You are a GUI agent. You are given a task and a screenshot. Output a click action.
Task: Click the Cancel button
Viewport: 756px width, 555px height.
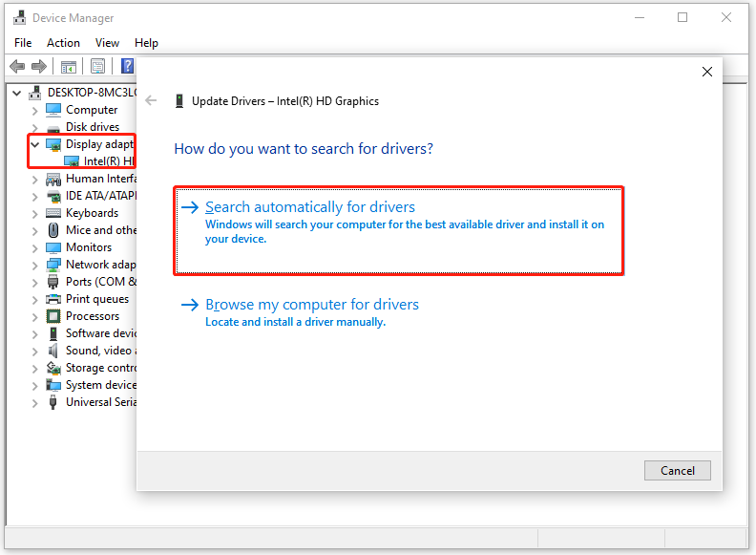pyautogui.click(x=677, y=471)
